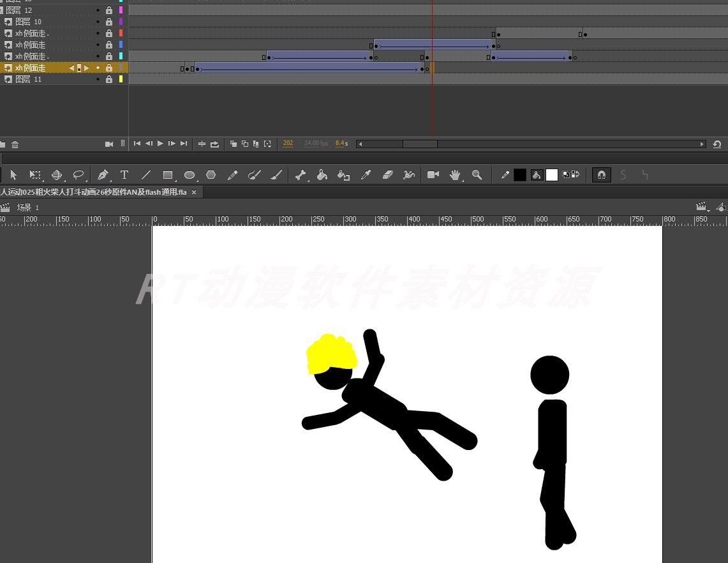
Task: Select the Selection arrow tool
Action: click(13, 175)
